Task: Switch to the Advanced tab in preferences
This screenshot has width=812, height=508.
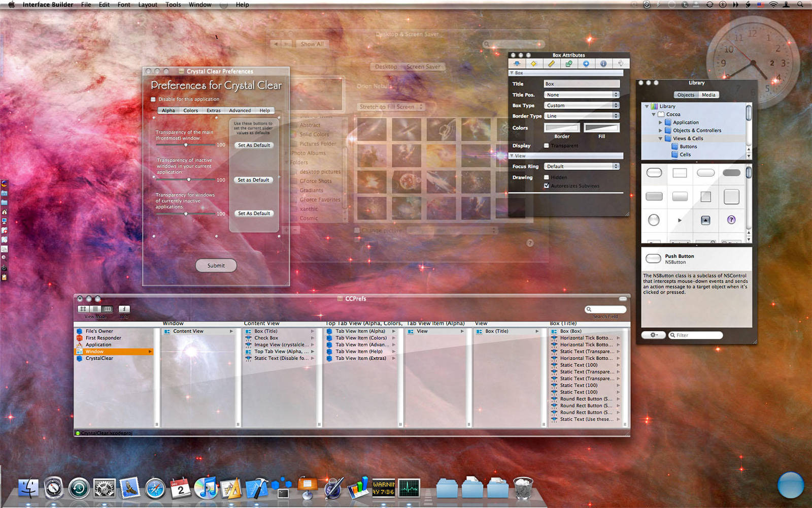Action: pos(240,111)
